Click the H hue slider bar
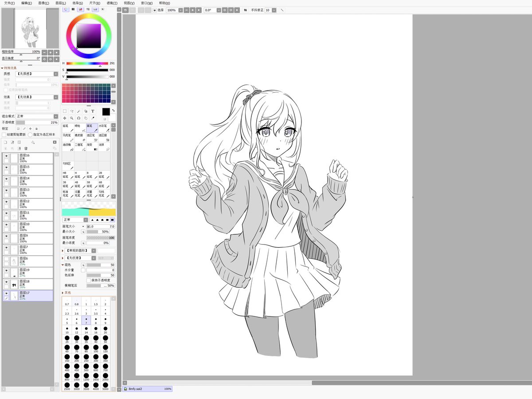The height and width of the screenshot is (399, 532). (x=87, y=63)
